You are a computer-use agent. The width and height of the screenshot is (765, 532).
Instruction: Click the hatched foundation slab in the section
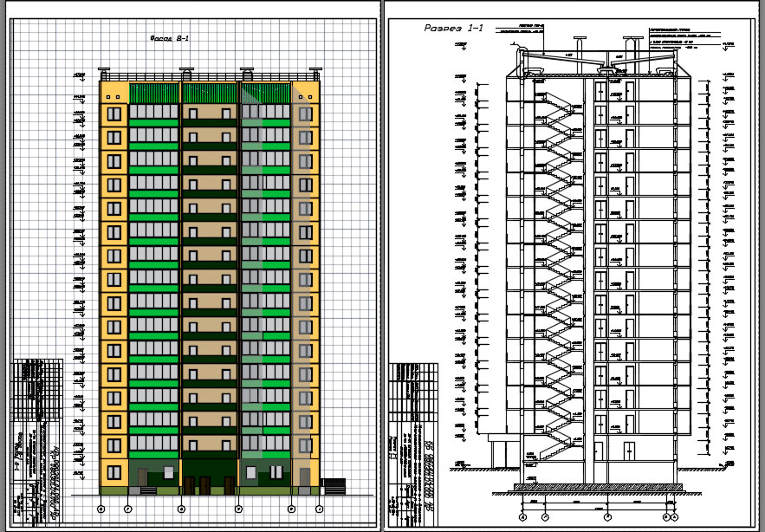coord(598,487)
